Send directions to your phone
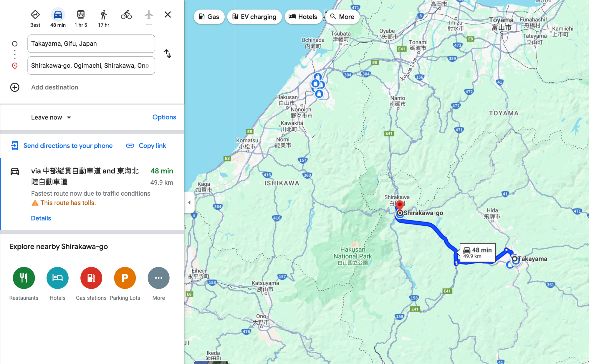589x364 pixels. [x=62, y=146]
